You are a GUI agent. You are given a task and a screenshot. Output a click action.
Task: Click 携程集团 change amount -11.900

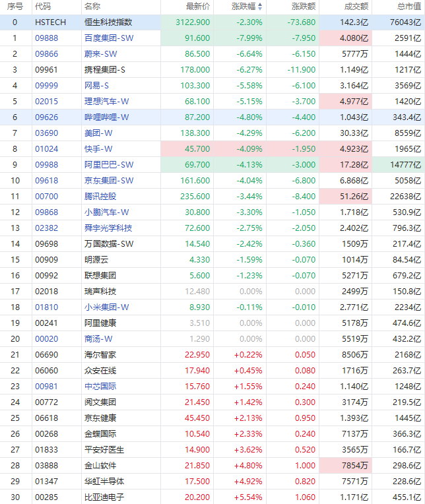[302, 70]
